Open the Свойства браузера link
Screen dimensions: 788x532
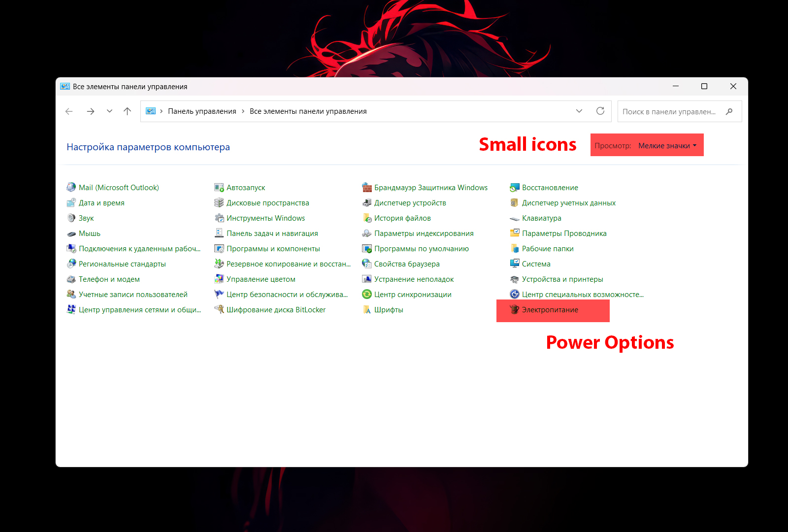407,264
